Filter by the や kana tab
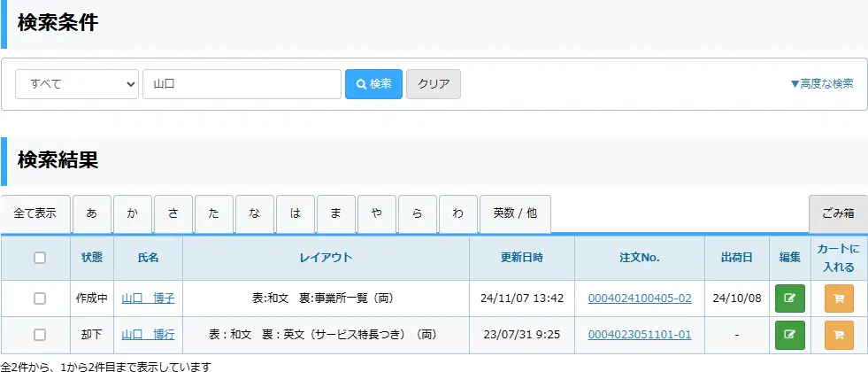The width and height of the screenshot is (868, 372). [x=377, y=213]
